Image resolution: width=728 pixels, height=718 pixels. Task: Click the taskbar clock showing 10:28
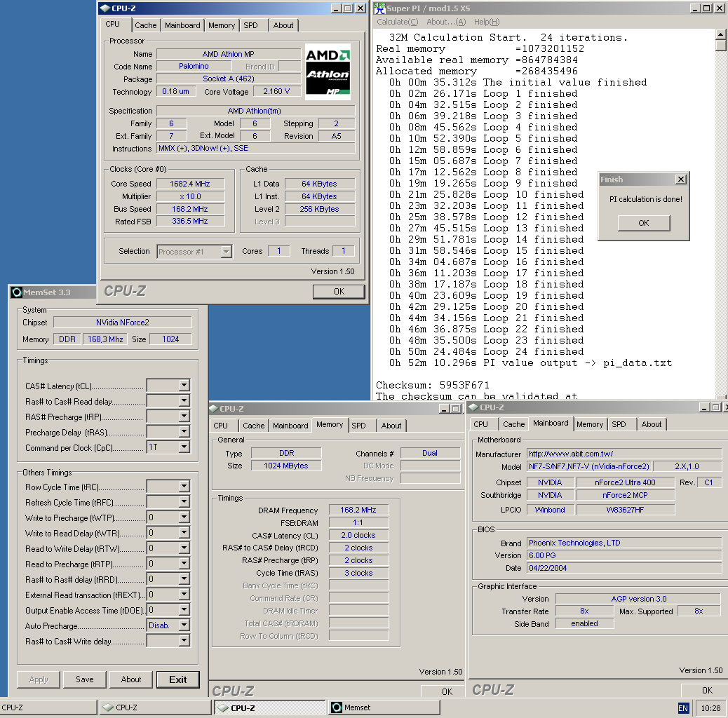click(x=710, y=708)
